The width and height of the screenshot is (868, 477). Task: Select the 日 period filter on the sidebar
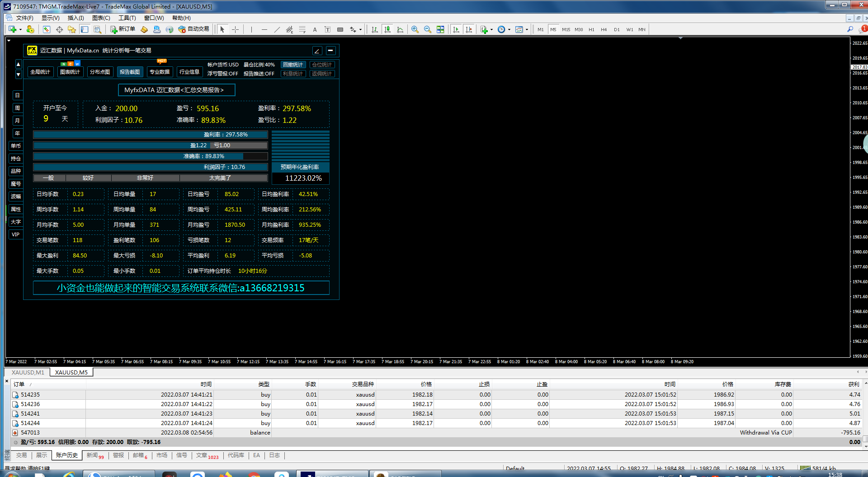tap(17, 95)
